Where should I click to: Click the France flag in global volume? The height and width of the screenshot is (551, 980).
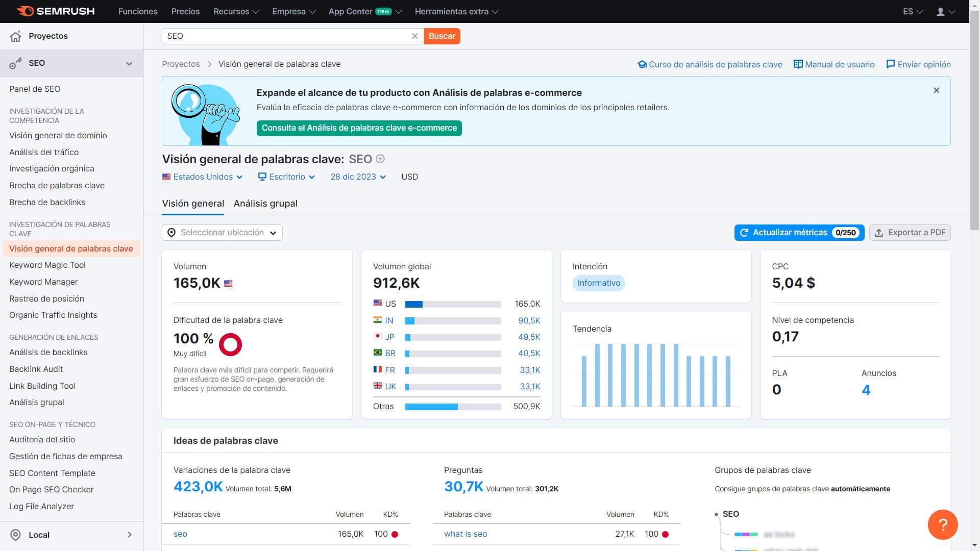point(378,369)
